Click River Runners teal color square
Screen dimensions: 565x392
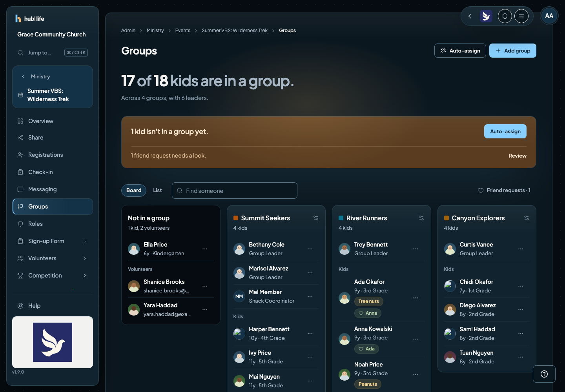click(x=341, y=218)
